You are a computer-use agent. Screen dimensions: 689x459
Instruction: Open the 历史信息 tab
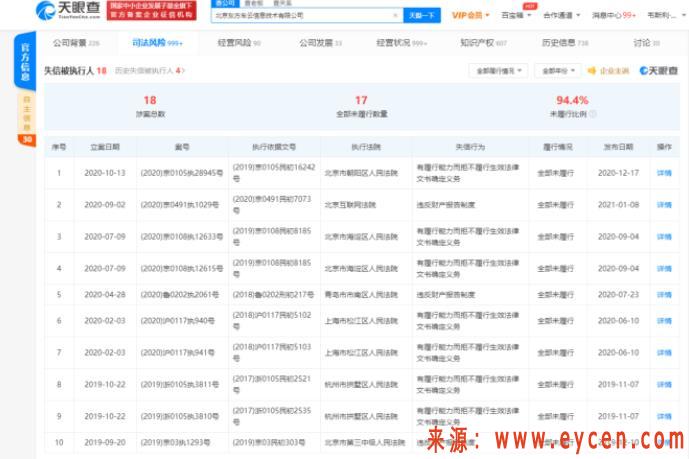click(x=565, y=43)
